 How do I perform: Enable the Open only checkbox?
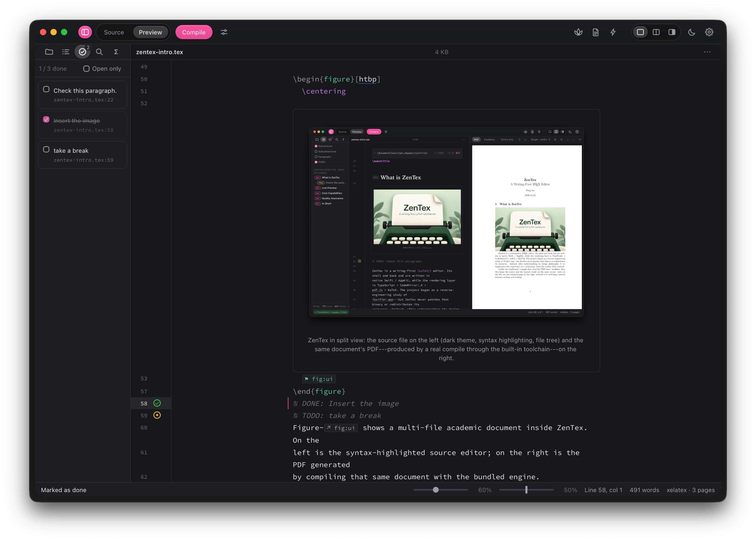(x=86, y=69)
